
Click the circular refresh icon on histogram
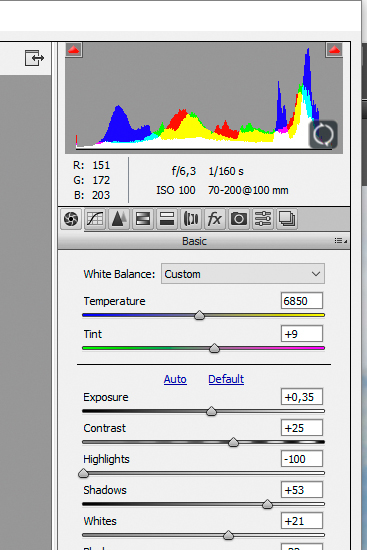tap(323, 134)
